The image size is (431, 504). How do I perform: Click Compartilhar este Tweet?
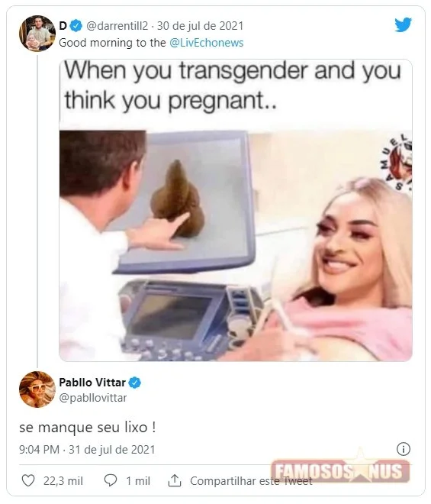251,481
